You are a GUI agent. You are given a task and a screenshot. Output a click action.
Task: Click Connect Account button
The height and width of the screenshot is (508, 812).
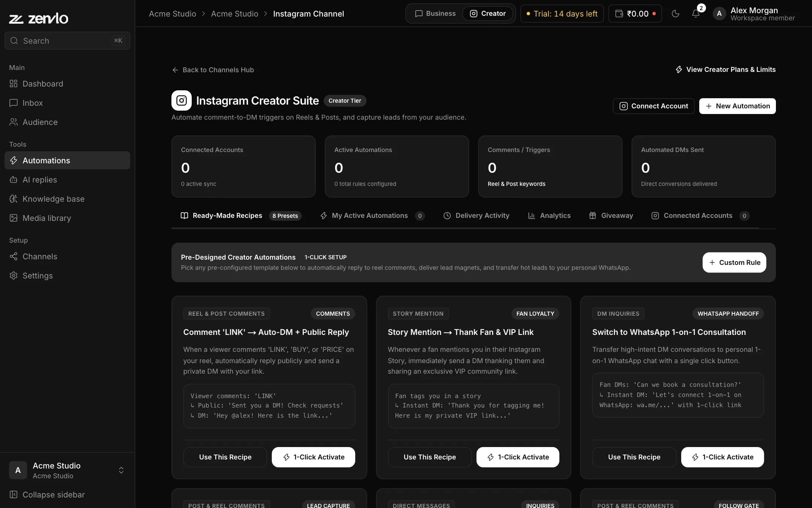tap(654, 106)
